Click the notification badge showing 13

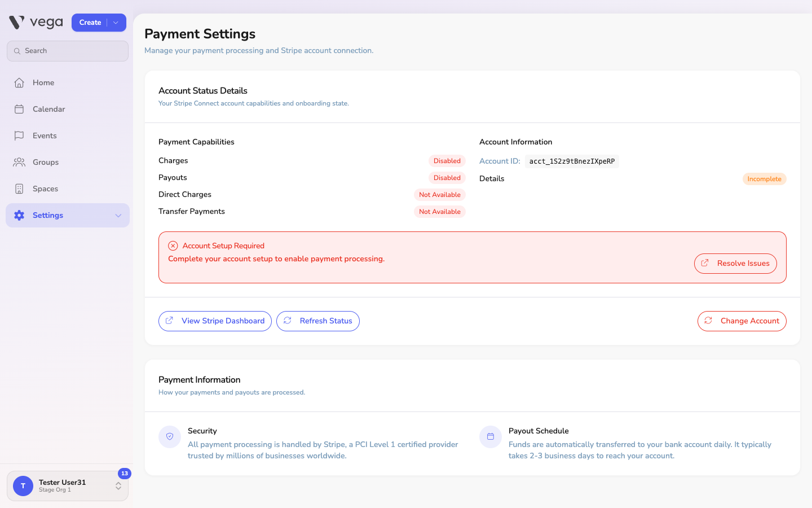125,474
